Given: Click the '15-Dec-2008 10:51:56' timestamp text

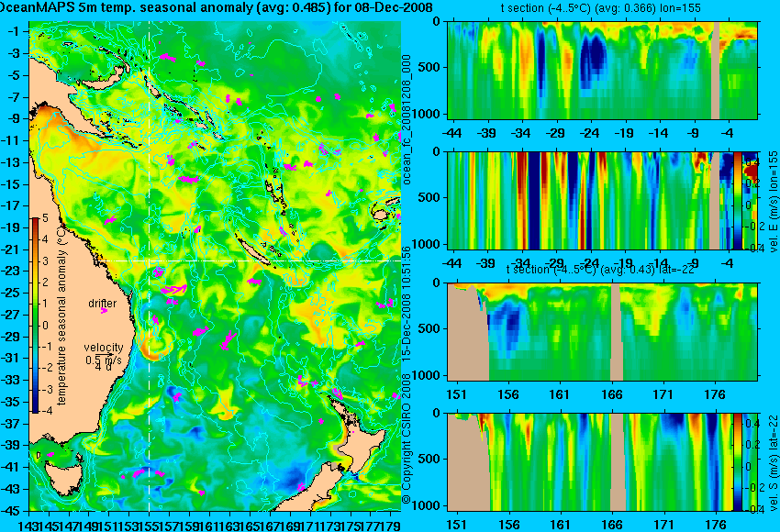Looking at the screenshot, I should tap(407, 306).
